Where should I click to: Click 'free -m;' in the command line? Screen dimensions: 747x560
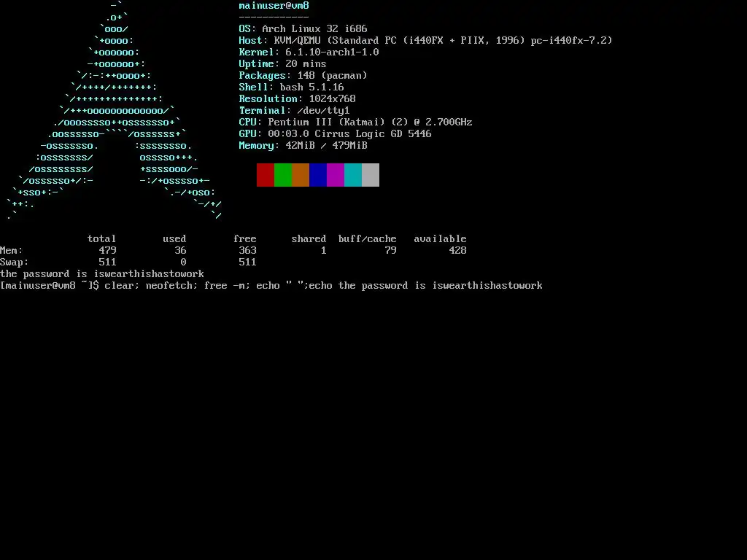pyautogui.click(x=228, y=286)
